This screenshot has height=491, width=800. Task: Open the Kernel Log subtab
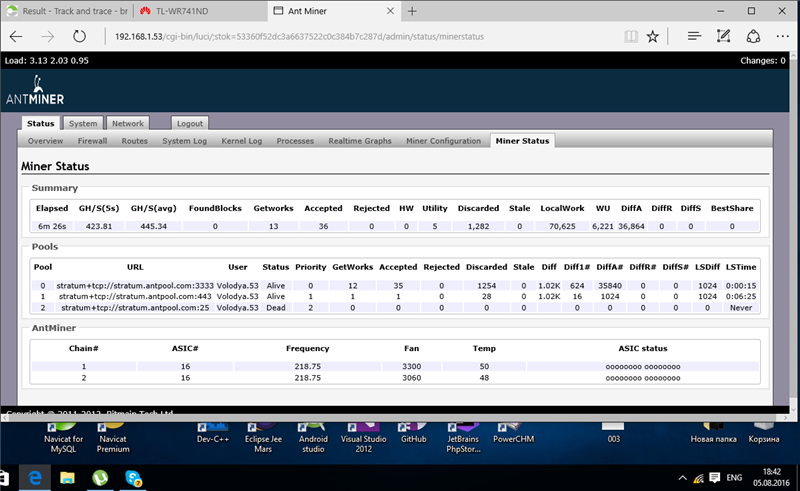coord(241,141)
